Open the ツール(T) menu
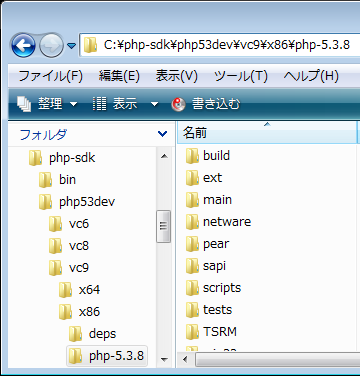360x376 pixels. pos(241,76)
